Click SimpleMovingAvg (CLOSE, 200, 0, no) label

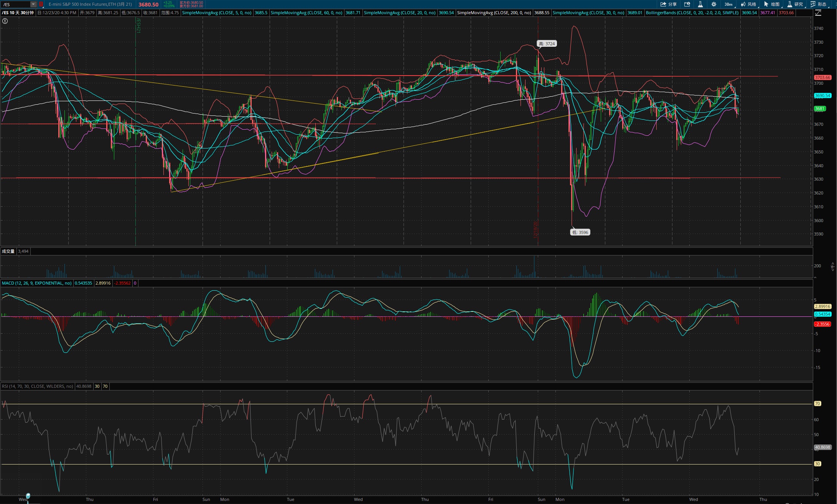(x=494, y=13)
